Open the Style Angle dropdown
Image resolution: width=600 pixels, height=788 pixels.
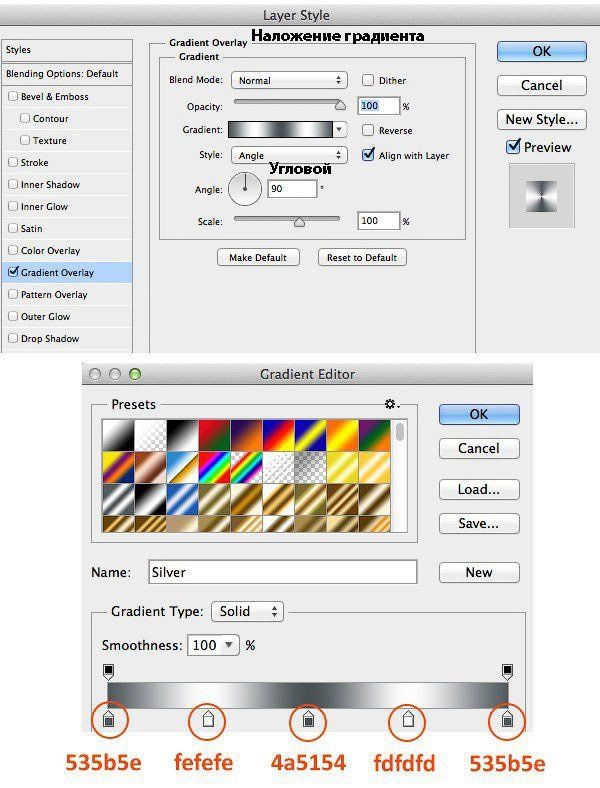(x=289, y=155)
